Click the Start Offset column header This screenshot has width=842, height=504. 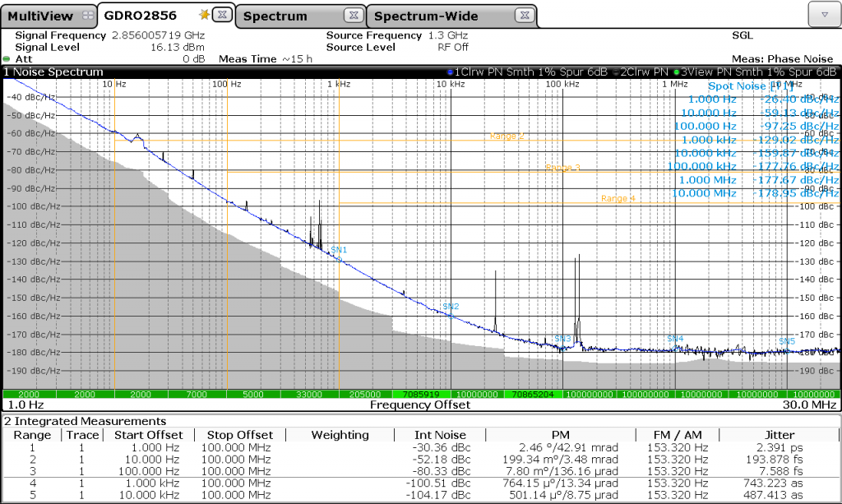[x=149, y=435]
